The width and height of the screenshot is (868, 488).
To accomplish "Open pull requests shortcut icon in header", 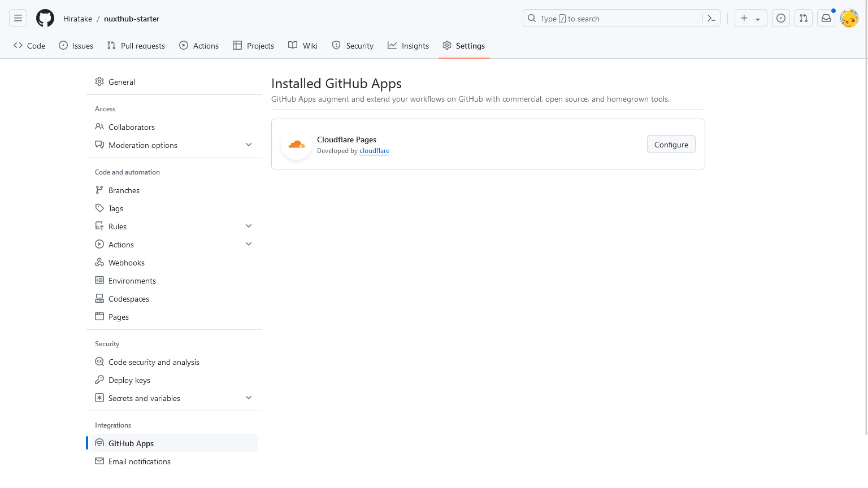I will (804, 18).
